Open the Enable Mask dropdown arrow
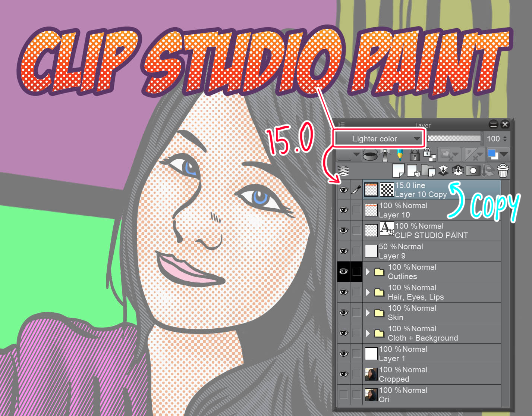Screen dimensions: 532x416 point(455,154)
